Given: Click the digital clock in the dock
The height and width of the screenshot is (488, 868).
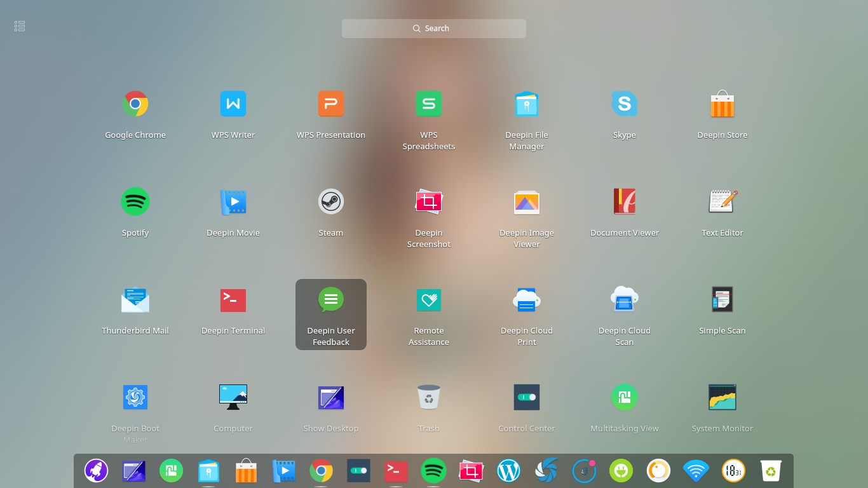Looking at the screenshot, I should point(734,471).
